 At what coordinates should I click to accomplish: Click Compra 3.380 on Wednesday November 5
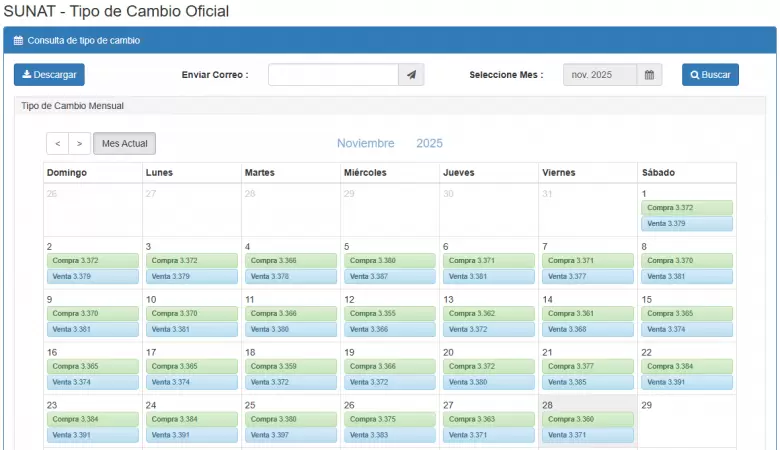tap(390, 260)
